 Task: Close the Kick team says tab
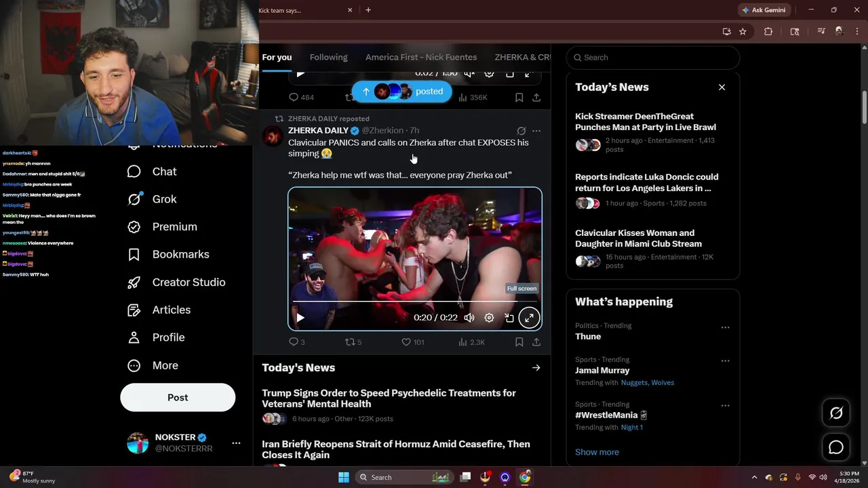pyautogui.click(x=350, y=10)
